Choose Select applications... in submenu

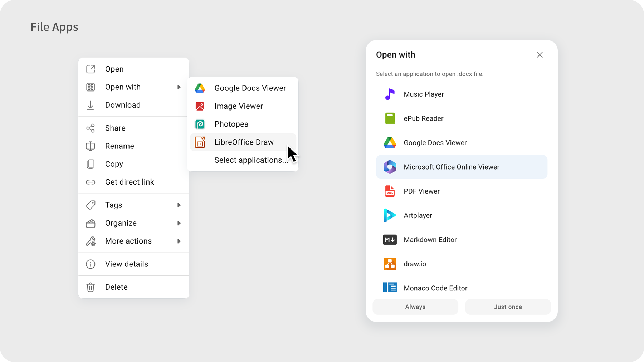[243, 160]
